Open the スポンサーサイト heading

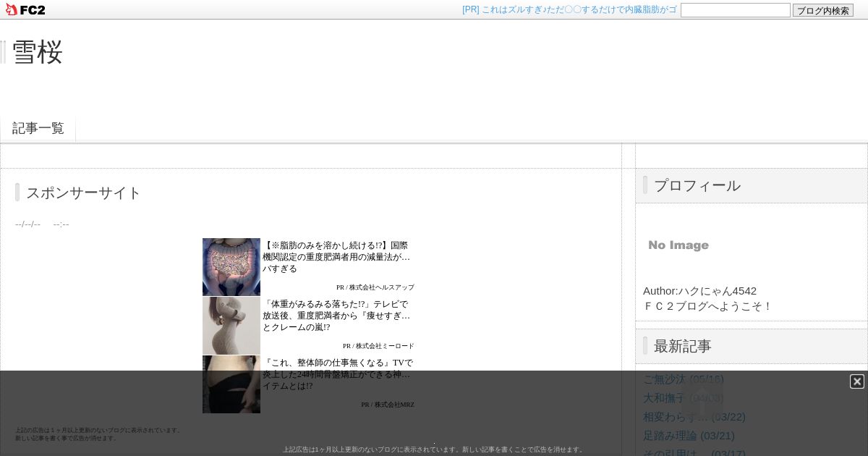click(84, 193)
